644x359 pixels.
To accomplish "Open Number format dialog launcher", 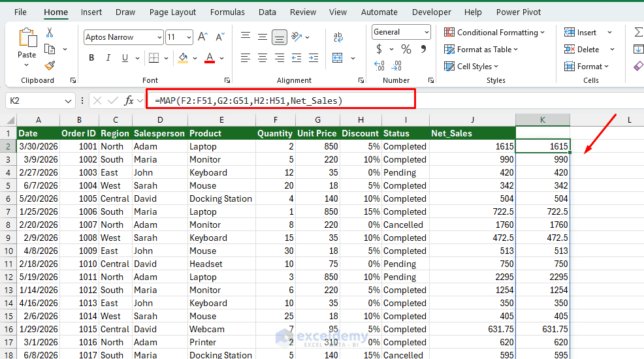I will (431, 80).
